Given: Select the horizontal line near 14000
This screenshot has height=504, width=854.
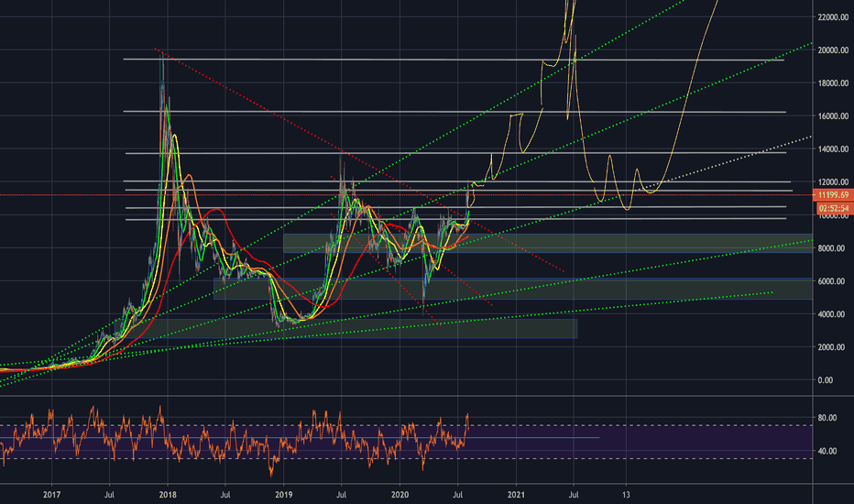Looking at the screenshot, I should pyautogui.click(x=456, y=153).
